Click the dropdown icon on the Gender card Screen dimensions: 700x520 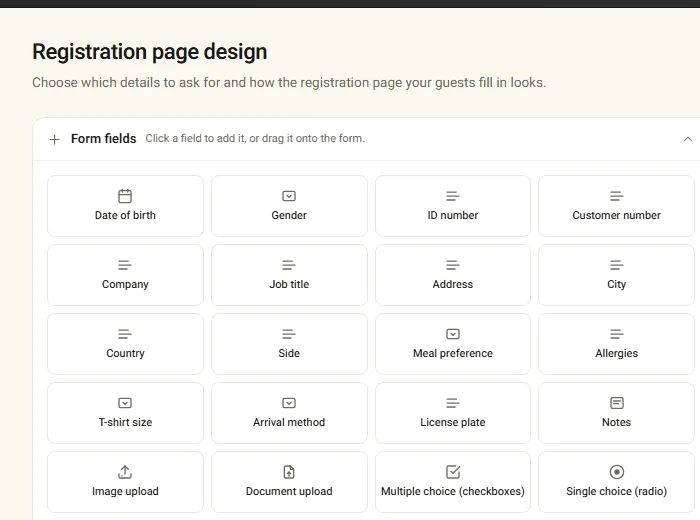pos(289,196)
